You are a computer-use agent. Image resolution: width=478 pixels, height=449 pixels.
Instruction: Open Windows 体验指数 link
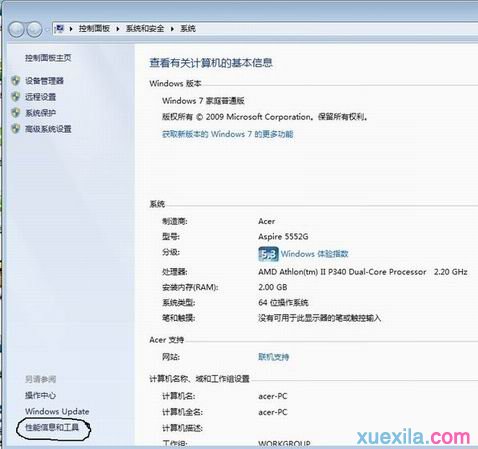(315, 254)
